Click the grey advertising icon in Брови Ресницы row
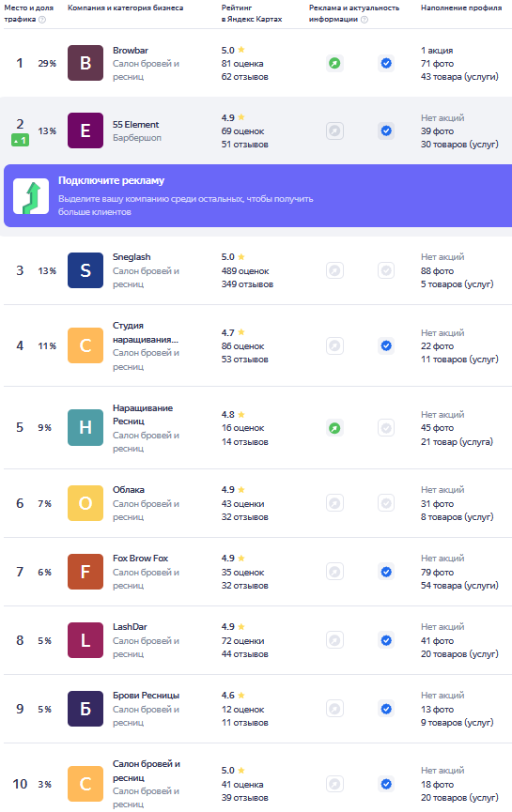This screenshot has height=812, width=512. click(x=334, y=709)
